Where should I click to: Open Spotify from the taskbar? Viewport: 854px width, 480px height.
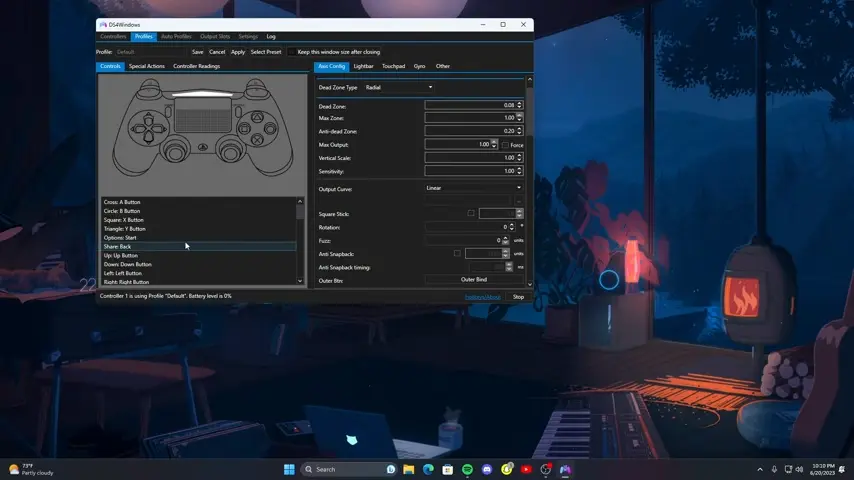[467, 469]
